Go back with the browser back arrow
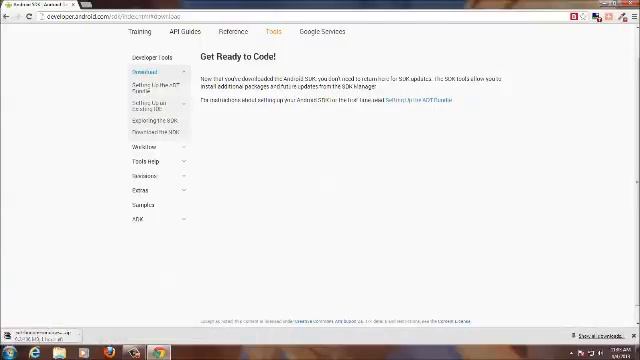Screen dimensions: 640x360 click(x=6, y=17)
